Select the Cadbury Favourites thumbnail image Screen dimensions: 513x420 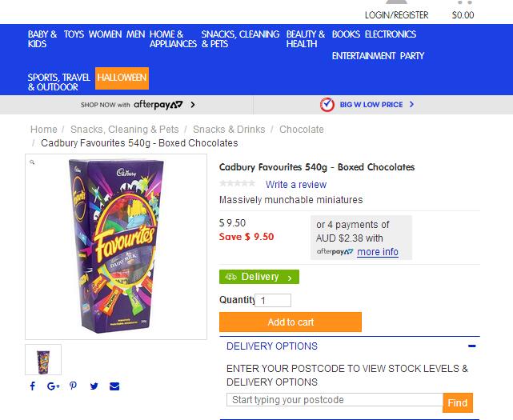[x=43, y=359]
